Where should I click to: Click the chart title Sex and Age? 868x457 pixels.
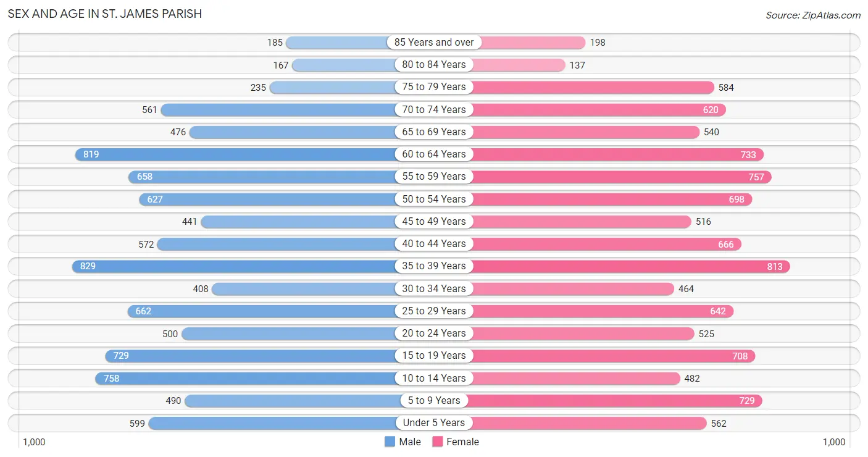click(x=105, y=13)
